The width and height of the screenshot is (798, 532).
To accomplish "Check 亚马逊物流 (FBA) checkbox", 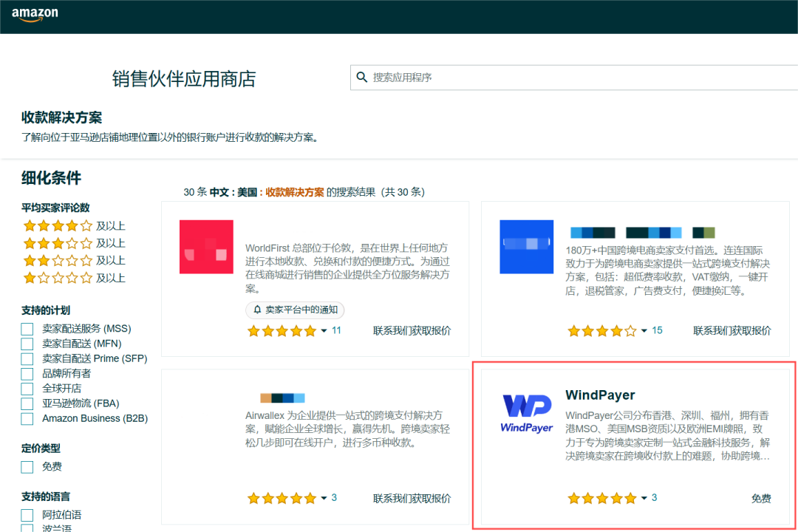I will point(27,403).
